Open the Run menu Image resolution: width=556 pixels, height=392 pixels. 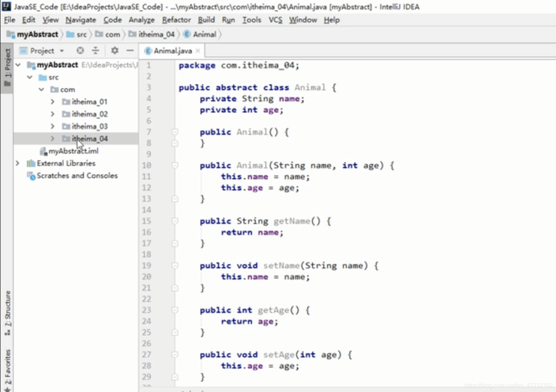pyautogui.click(x=228, y=20)
